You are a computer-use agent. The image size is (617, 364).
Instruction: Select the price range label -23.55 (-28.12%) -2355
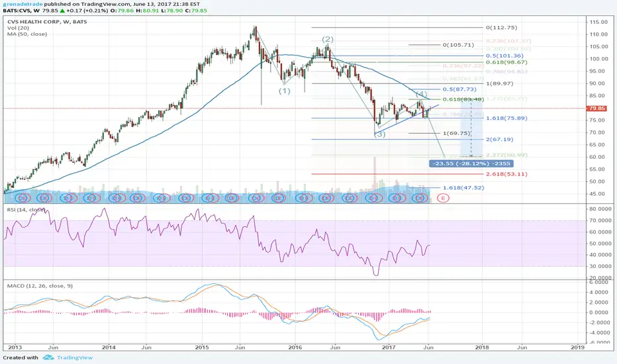[471, 163]
